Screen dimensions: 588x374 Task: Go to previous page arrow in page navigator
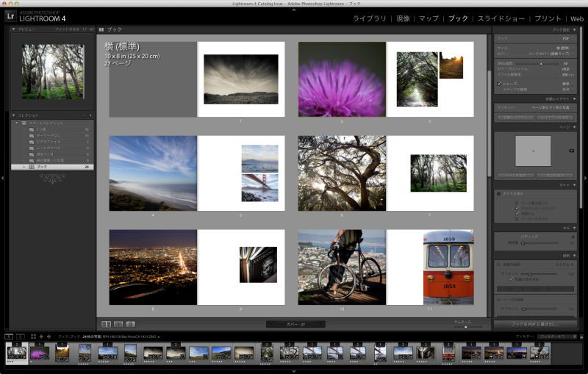[x=271, y=324]
